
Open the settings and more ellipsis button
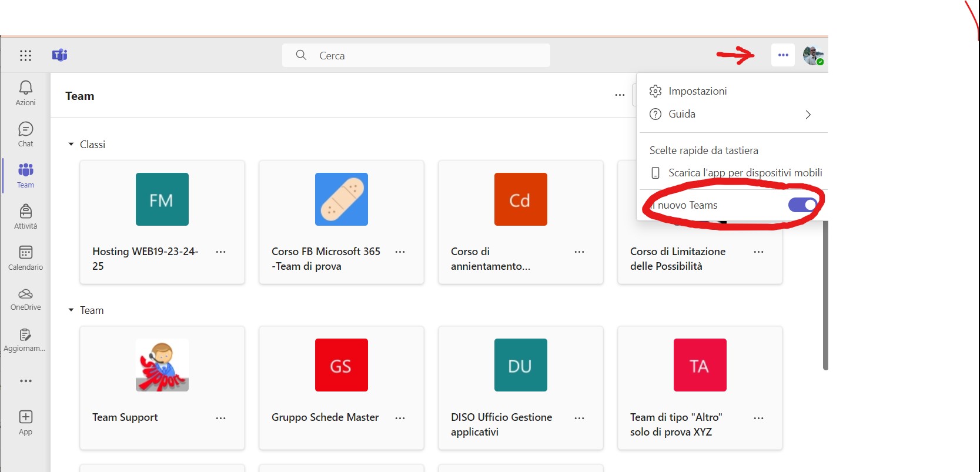coord(783,55)
